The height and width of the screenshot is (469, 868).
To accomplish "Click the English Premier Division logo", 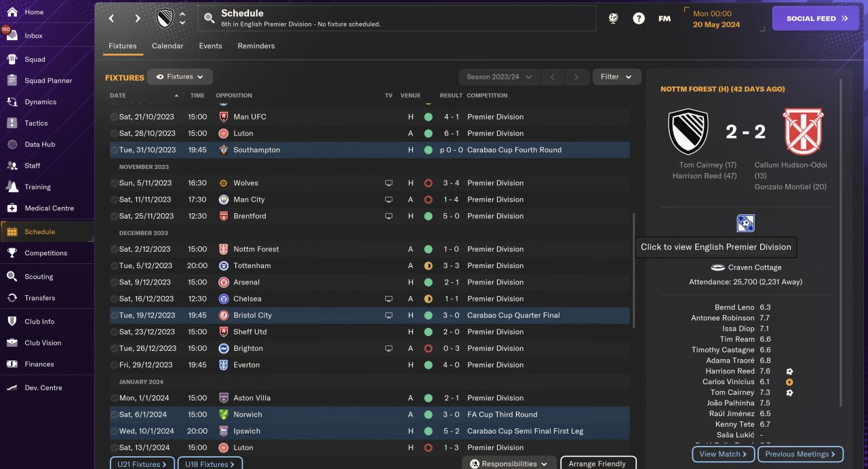I will [745, 223].
